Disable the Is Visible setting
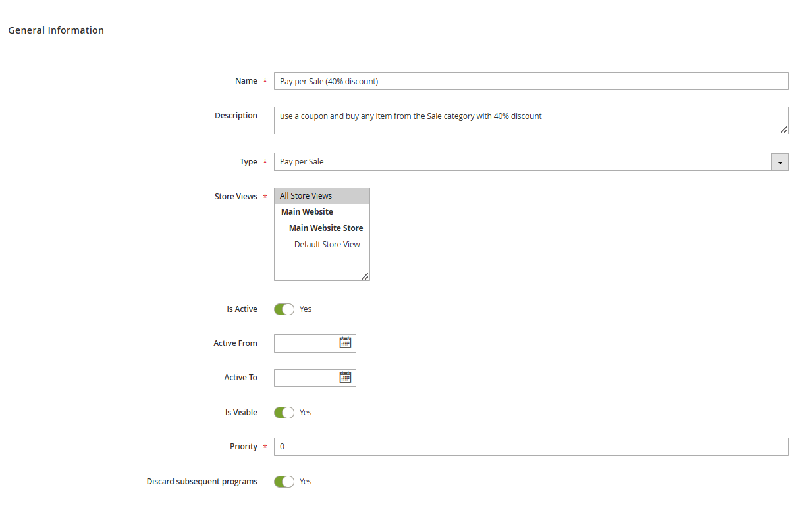 coord(283,412)
